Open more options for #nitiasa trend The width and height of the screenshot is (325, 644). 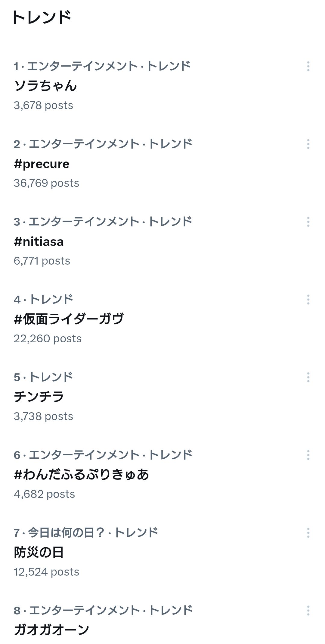pos(308,222)
